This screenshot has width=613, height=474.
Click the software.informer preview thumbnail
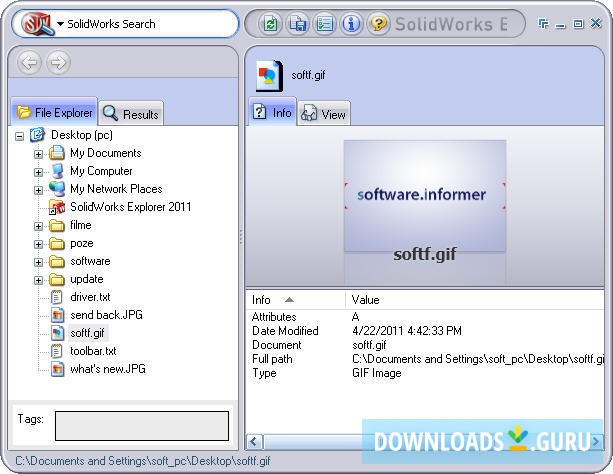pyautogui.click(x=425, y=196)
